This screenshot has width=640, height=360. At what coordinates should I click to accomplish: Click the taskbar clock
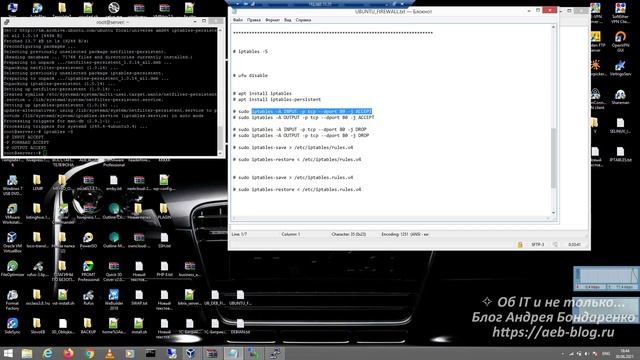(x=624, y=353)
